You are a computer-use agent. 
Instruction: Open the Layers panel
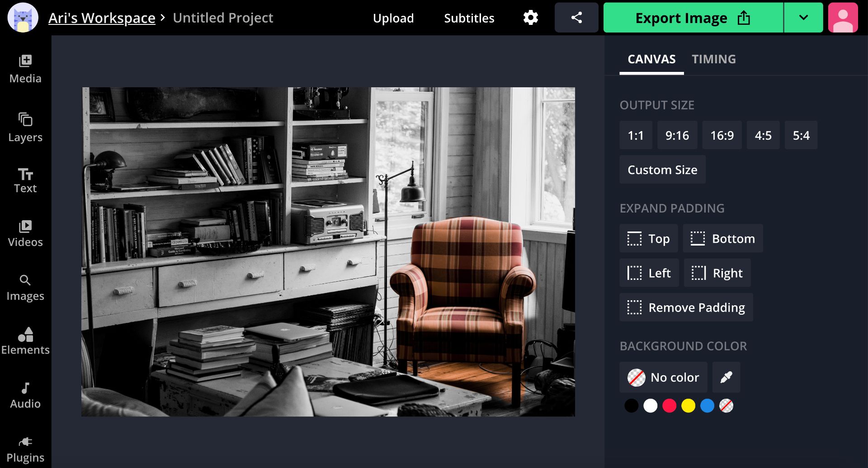click(25, 127)
